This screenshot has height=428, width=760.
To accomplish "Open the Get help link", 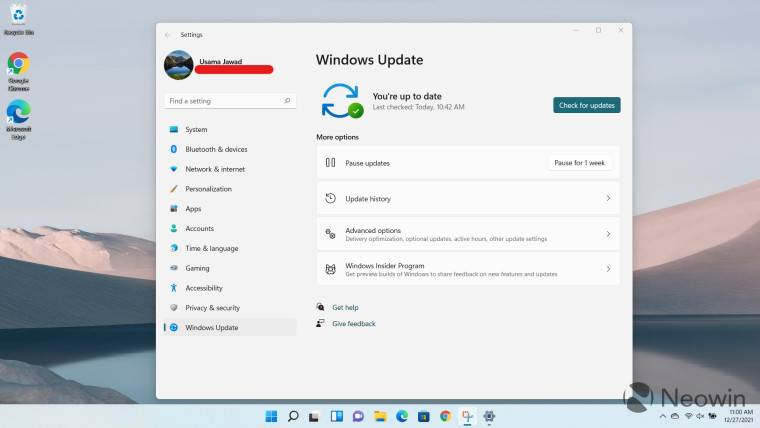I will [x=345, y=307].
